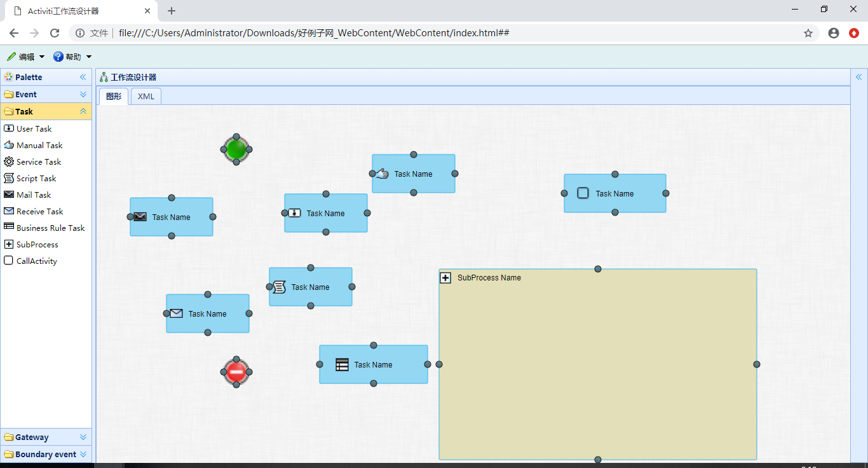This screenshot has height=468, width=868.
Task: Switch to the XML tab
Action: [146, 97]
